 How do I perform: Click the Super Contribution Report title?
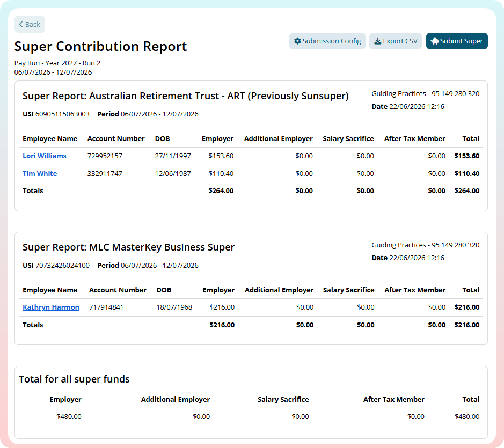click(x=100, y=46)
